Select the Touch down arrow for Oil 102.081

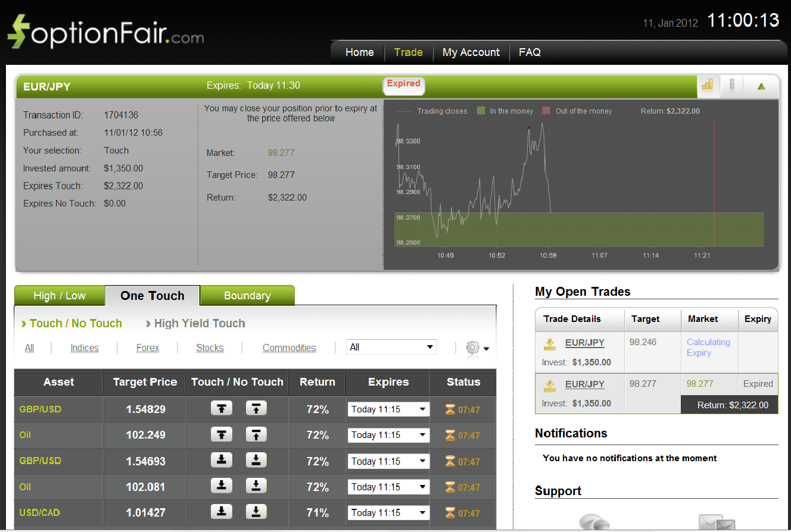(x=221, y=486)
